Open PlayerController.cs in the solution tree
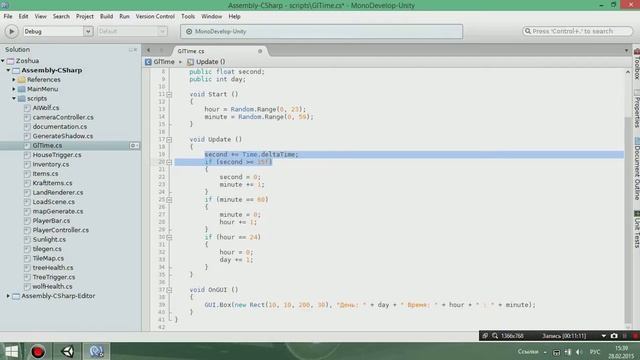640x360 pixels. 60,230
